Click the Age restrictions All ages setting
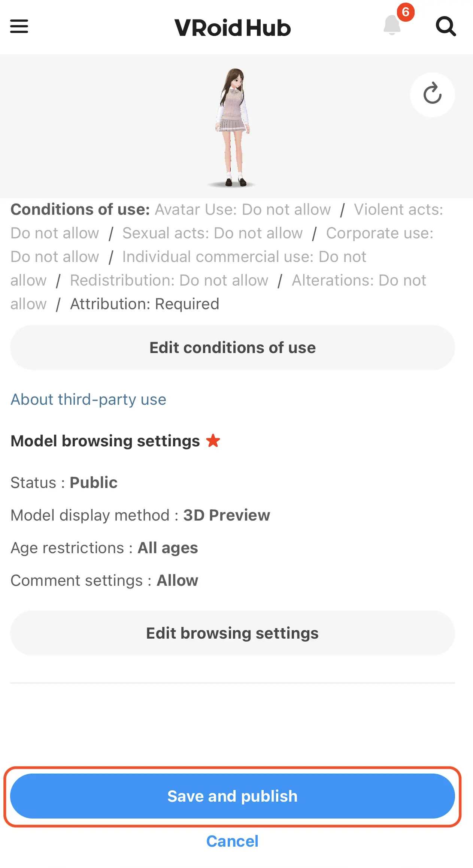Image resolution: width=473 pixels, height=868 pixels. [x=104, y=548]
